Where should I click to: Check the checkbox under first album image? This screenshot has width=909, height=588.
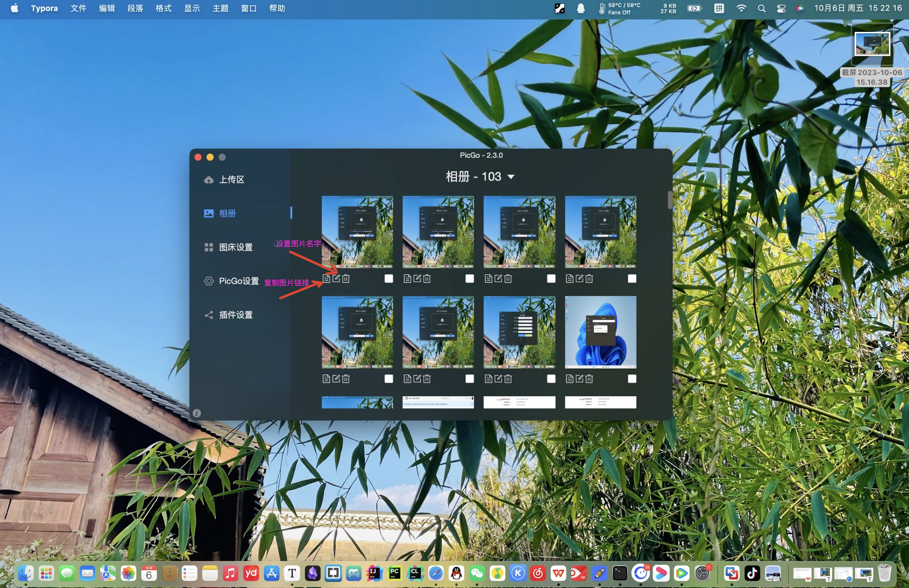pos(389,279)
